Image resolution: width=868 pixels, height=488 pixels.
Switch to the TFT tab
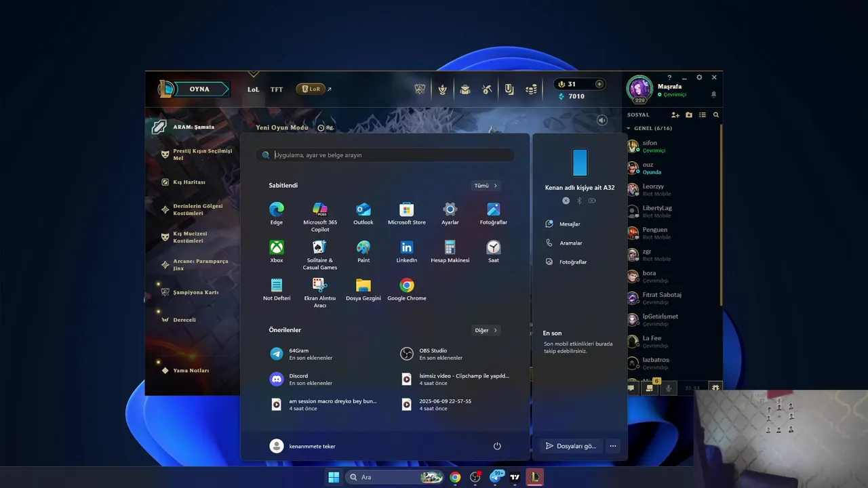(x=277, y=89)
